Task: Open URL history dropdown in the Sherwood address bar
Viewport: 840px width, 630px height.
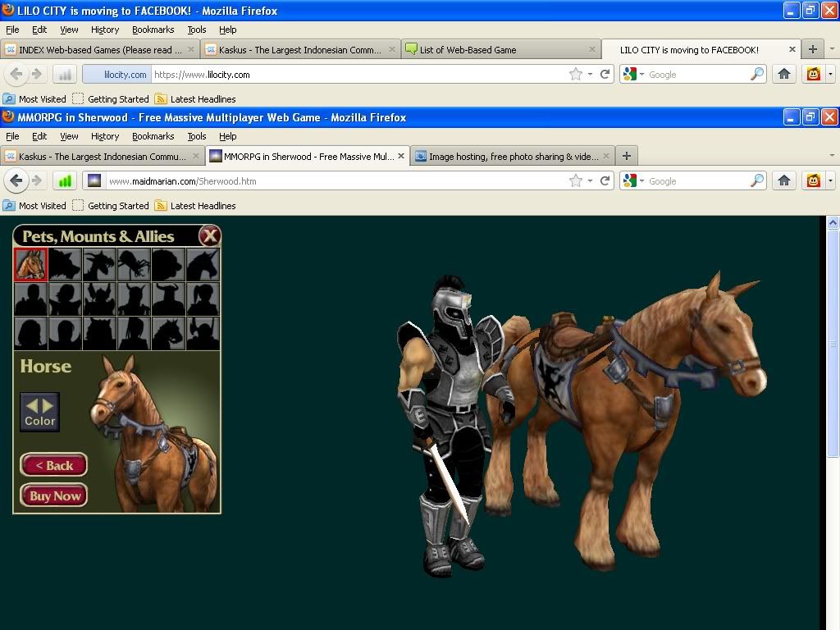Action: pos(590,181)
